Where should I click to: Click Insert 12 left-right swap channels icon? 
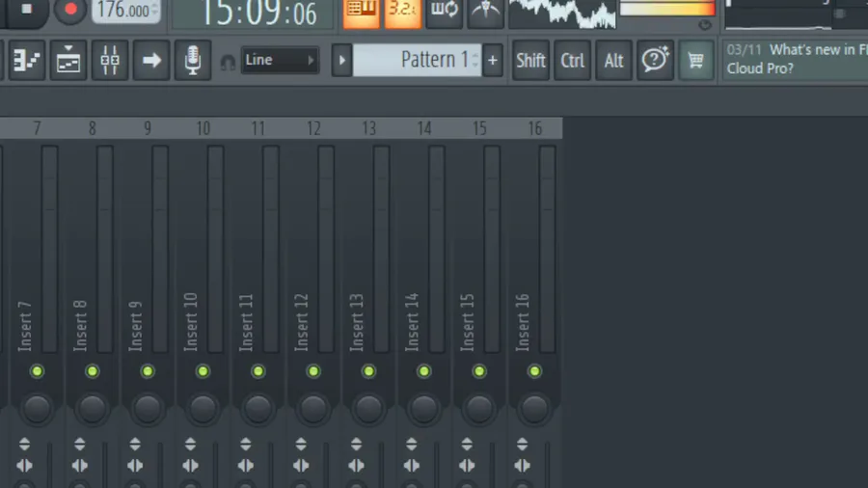tap(301, 466)
